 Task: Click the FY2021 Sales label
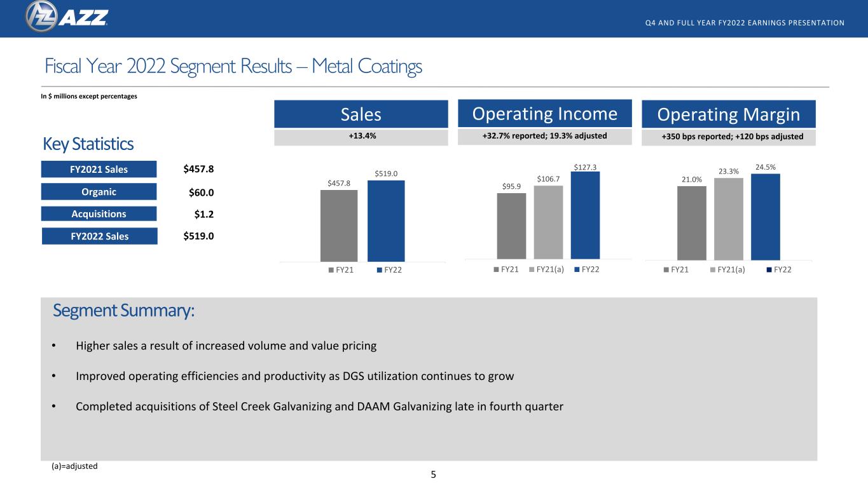pyautogui.click(x=99, y=169)
